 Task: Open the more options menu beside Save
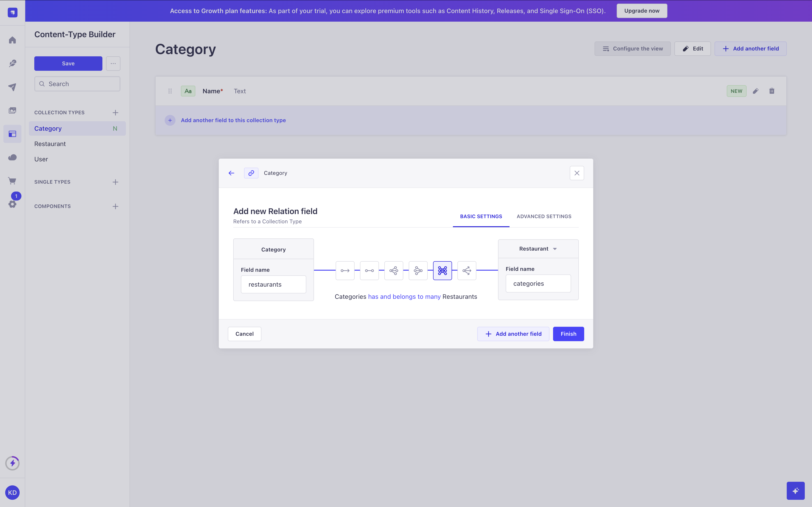pyautogui.click(x=113, y=63)
